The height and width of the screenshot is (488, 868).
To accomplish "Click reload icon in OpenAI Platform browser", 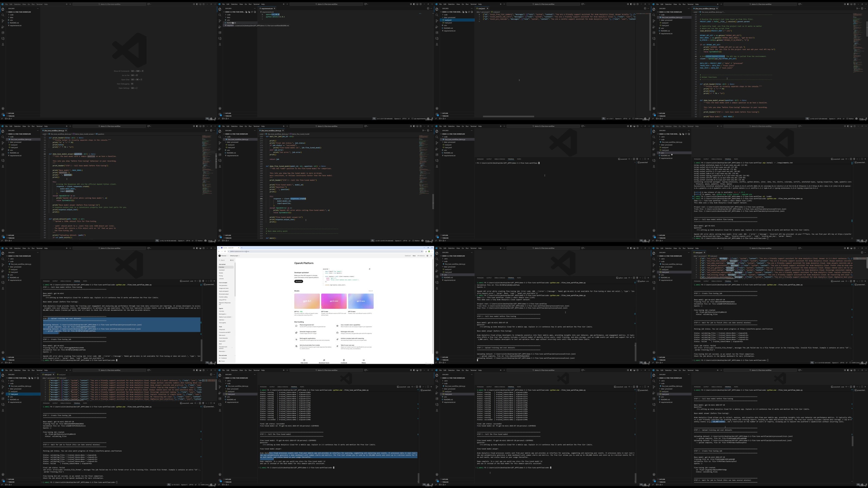I will tap(225, 252).
